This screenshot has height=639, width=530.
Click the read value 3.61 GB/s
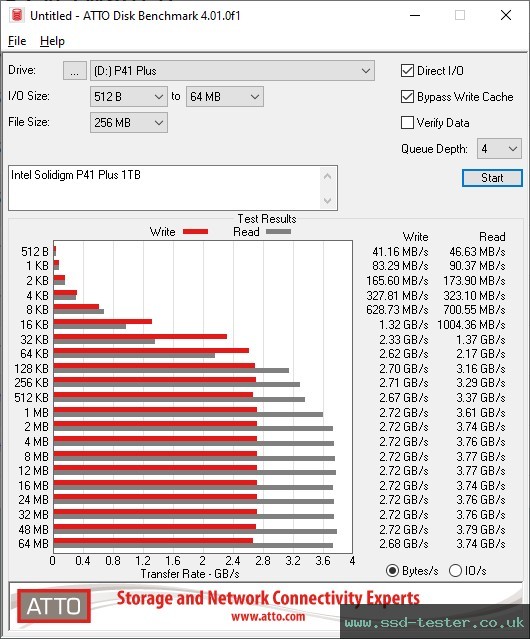[x=481, y=412]
